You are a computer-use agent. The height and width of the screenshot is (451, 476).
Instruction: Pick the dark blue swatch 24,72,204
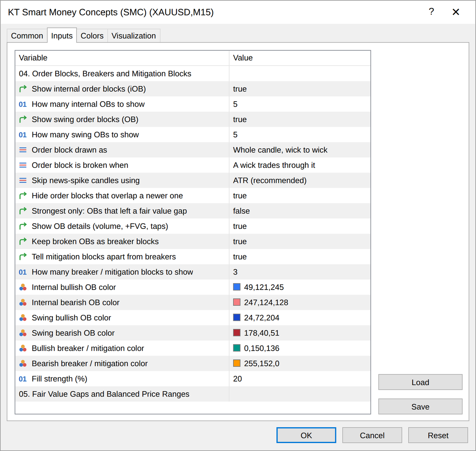[x=237, y=318]
